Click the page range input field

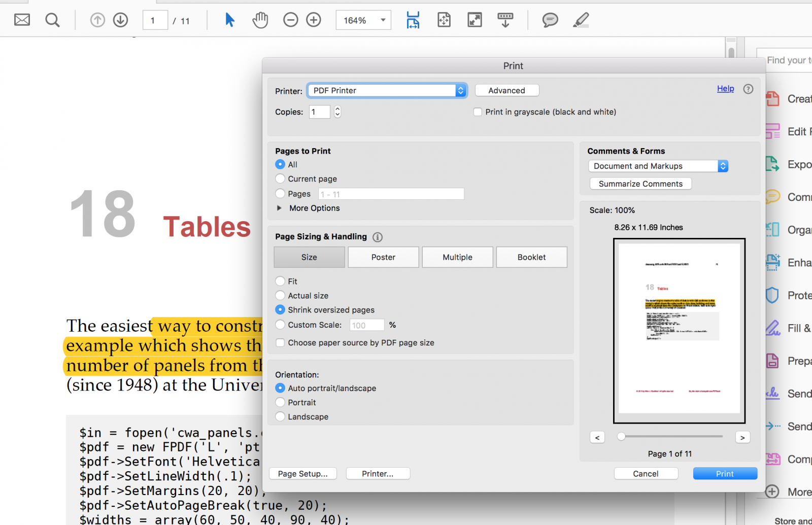pos(391,194)
